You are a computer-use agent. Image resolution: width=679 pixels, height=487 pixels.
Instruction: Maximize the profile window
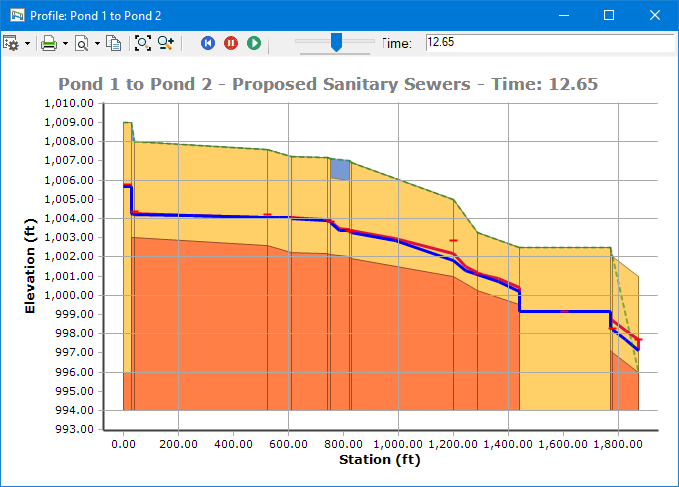tap(609, 16)
